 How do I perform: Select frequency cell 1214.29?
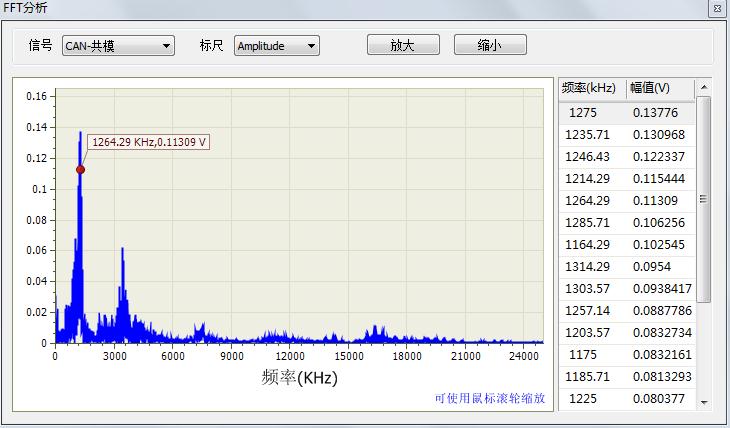pyautogui.click(x=587, y=178)
